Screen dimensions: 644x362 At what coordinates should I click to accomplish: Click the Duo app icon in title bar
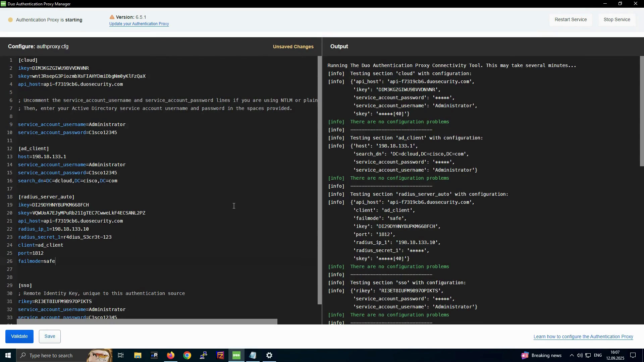point(3,4)
